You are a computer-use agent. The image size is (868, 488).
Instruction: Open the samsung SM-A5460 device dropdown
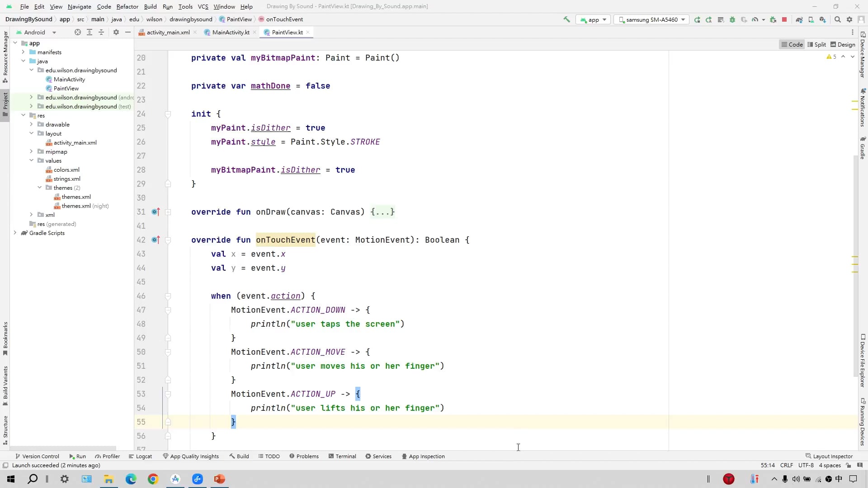tap(652, 19)
